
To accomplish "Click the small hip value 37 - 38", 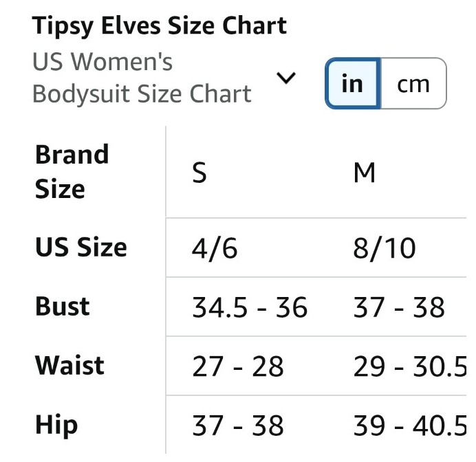I will pyautogui.click(x=238, y=426).
